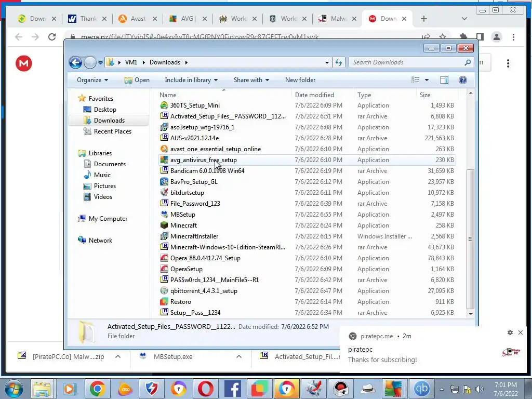Screen dimensions: 532x399
Task: Open piratepc notification settings gear
Action: [510, 332]
